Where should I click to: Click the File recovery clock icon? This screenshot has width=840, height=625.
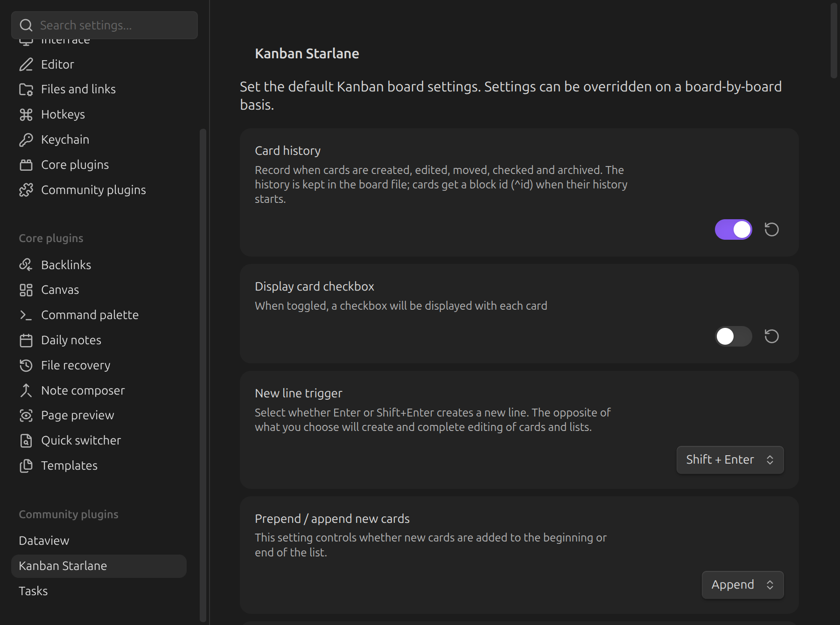click(x=26, y=365)
